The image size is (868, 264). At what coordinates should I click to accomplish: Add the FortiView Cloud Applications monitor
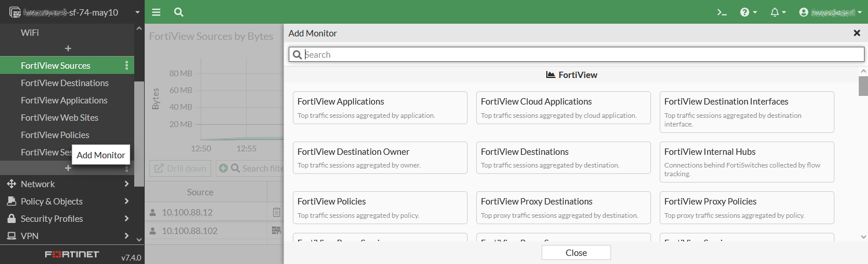[563, 107]
